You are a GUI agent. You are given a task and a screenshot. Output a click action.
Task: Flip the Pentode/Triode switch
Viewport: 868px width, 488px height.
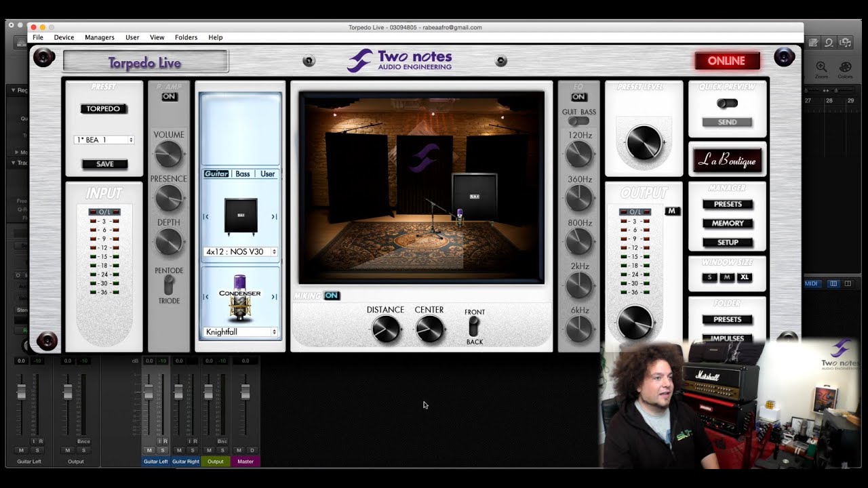169,285
